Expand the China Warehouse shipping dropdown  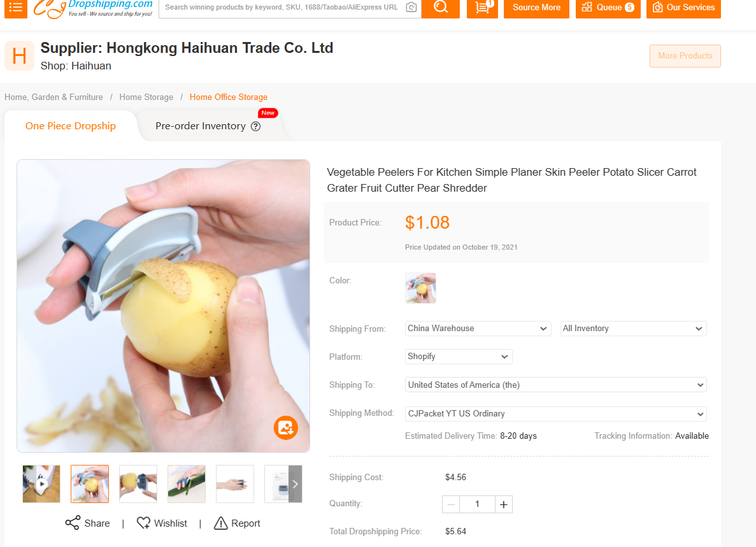[x=478, y=328]
